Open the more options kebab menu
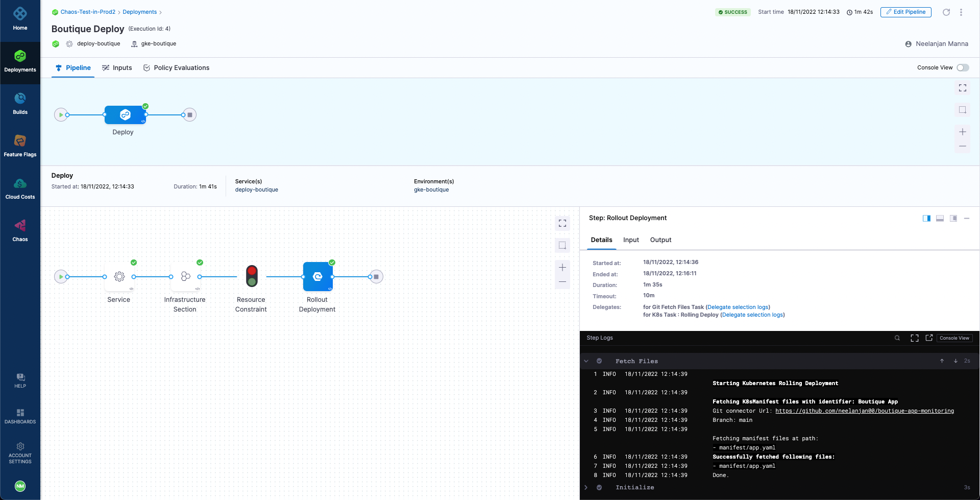This screenshot has width=980, height=500. (962, 12)
